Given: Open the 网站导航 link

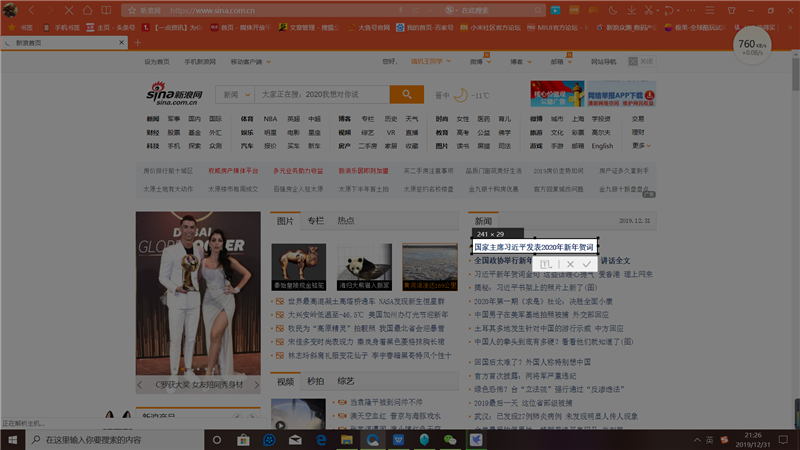Looking at the screenshot, I should pos(604,62).
